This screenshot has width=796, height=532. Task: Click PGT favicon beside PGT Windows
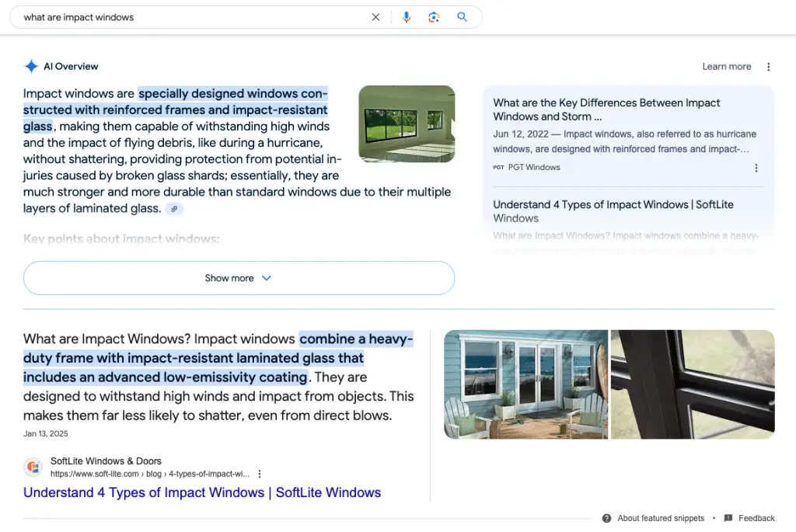click(x=498, y=167)
